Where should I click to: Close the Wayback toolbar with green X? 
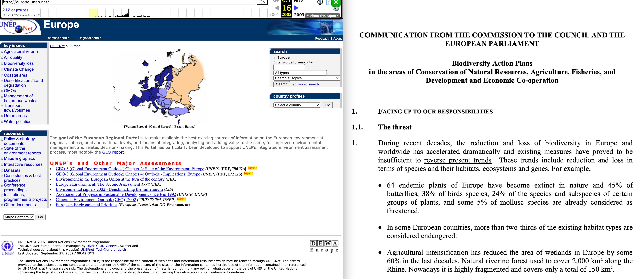[336, 2]
